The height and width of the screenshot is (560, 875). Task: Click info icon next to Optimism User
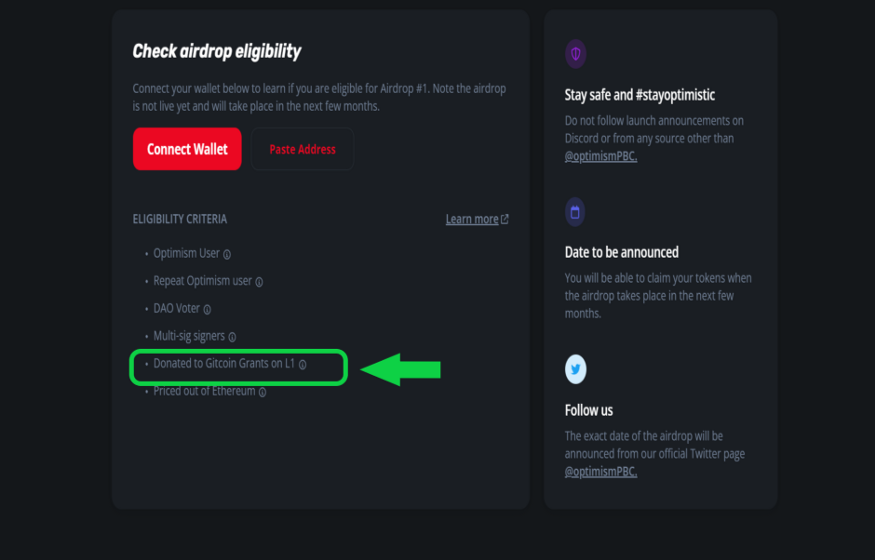click(227, 254)
